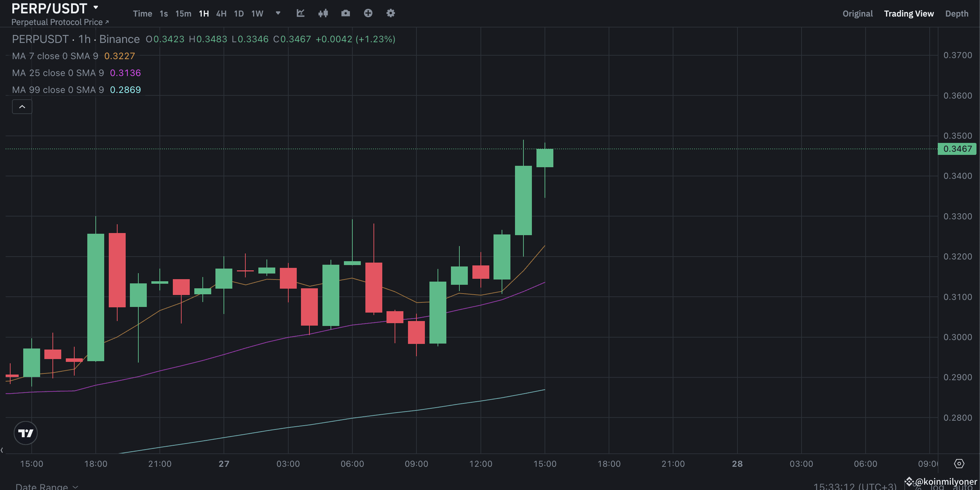Collapse the indicator legend with the chevron

22,107
